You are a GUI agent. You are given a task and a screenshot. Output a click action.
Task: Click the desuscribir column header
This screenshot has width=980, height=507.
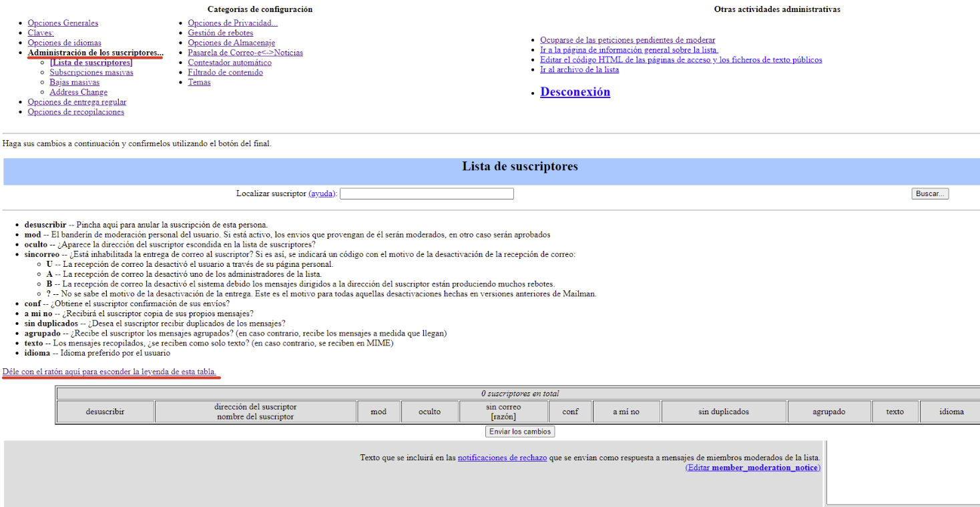(x=105, y=412)
